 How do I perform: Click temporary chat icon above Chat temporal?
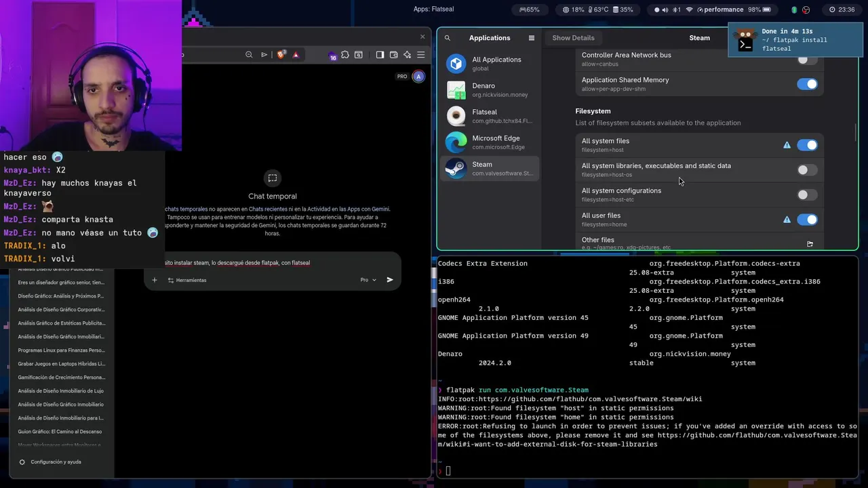point(273,178)
